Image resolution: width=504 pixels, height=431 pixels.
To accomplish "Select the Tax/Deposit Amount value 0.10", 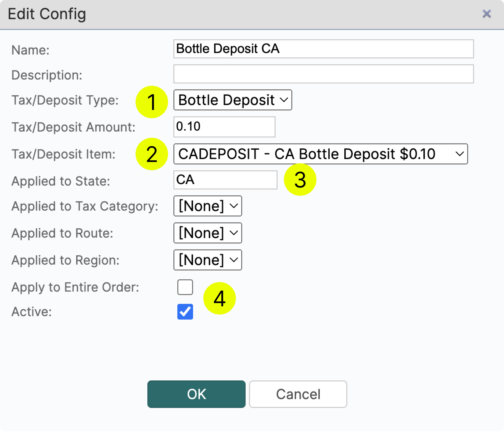I will [x=224, y=127].
